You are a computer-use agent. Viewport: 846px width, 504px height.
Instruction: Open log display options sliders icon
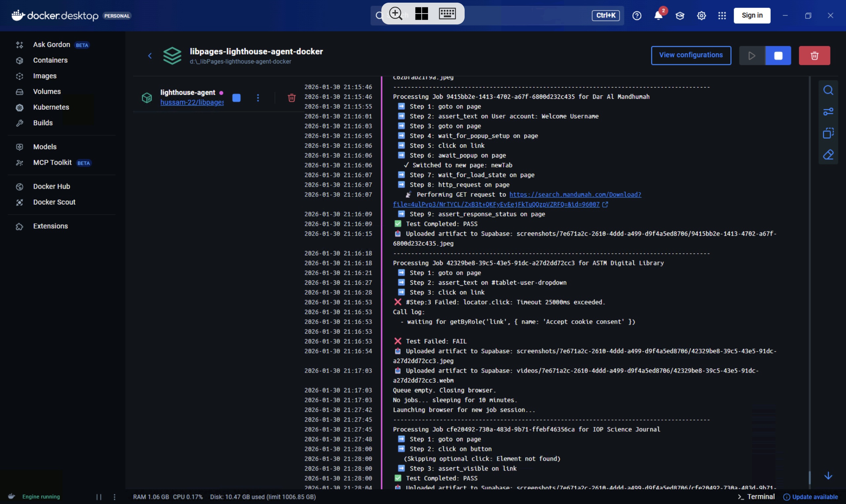point(828,112)
